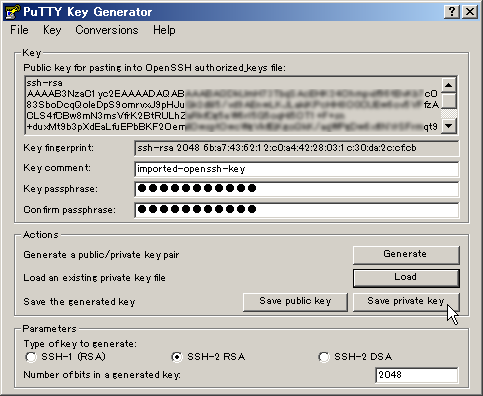Click the scroll up arrow of public key box
The height and width of the screenshot is (396, 483).
(449, 85)
